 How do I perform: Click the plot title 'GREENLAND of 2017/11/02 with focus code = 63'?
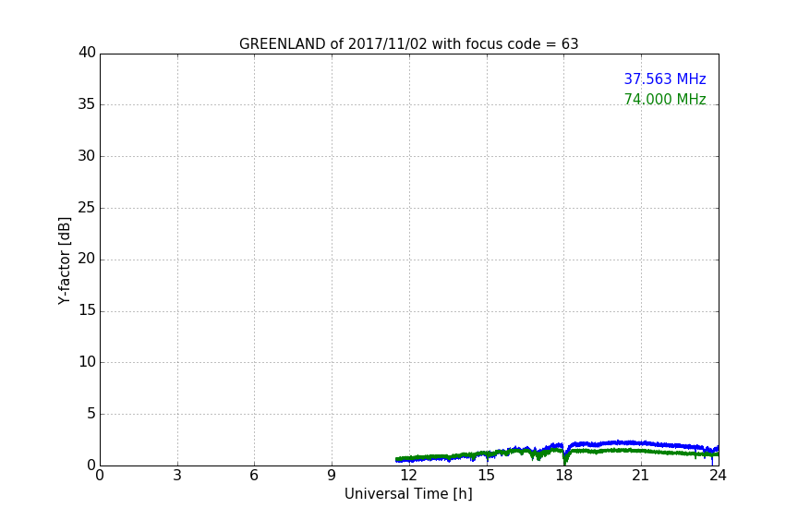(x=408, y=44)
